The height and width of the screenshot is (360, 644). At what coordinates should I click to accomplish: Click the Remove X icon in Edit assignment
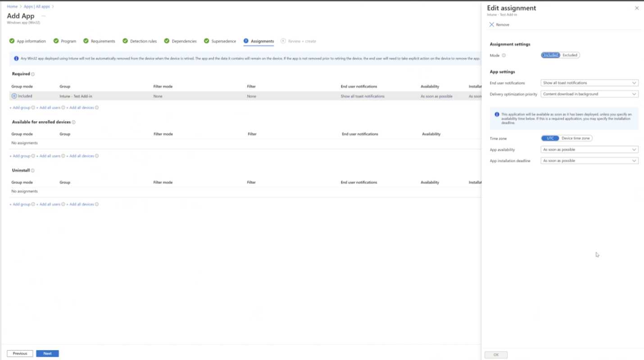click(492, 25)
